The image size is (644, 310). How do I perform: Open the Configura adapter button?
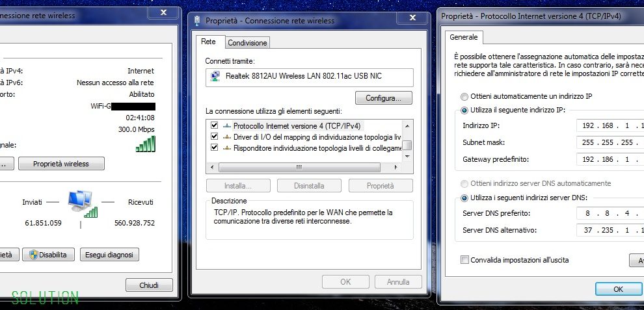pos(383,98)
